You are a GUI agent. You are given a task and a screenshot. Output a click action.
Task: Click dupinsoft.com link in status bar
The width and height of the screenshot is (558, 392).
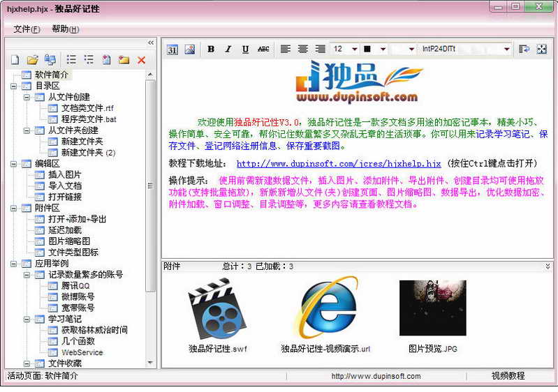pyautogui.click(x=376, y=376)
